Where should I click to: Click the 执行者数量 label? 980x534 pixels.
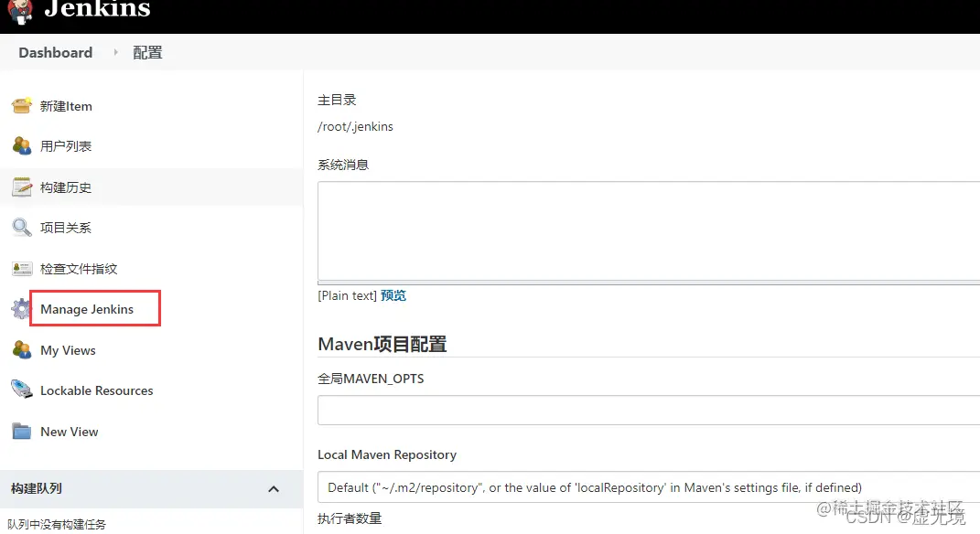tap(350, 518)
